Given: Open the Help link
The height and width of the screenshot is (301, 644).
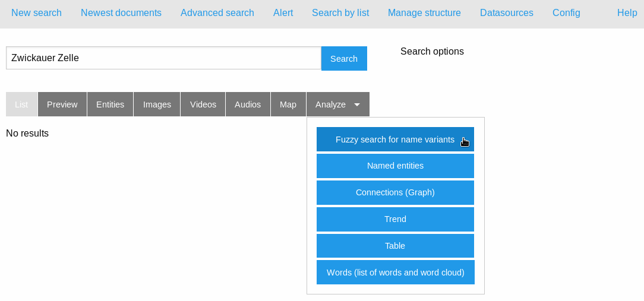Looking at the screenshot, I should (x=627, y=12).
